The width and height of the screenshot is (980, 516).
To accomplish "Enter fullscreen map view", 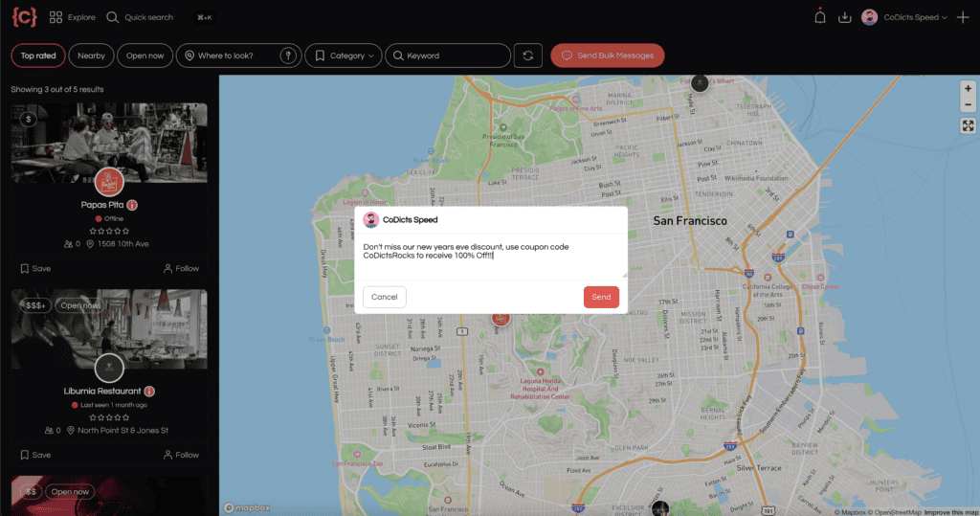I will 968,125.
